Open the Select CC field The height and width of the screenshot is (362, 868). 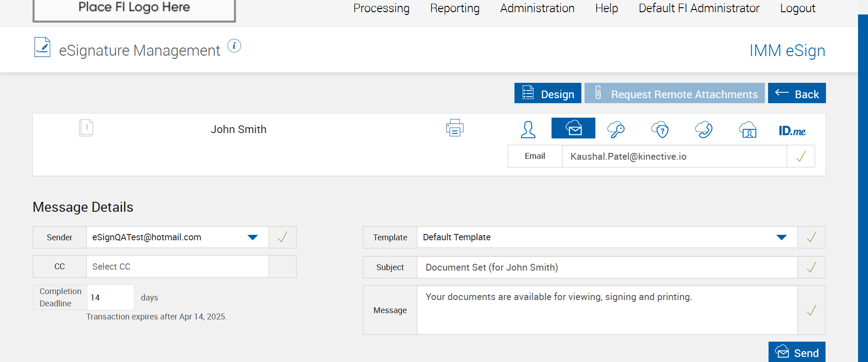[177, 267]
